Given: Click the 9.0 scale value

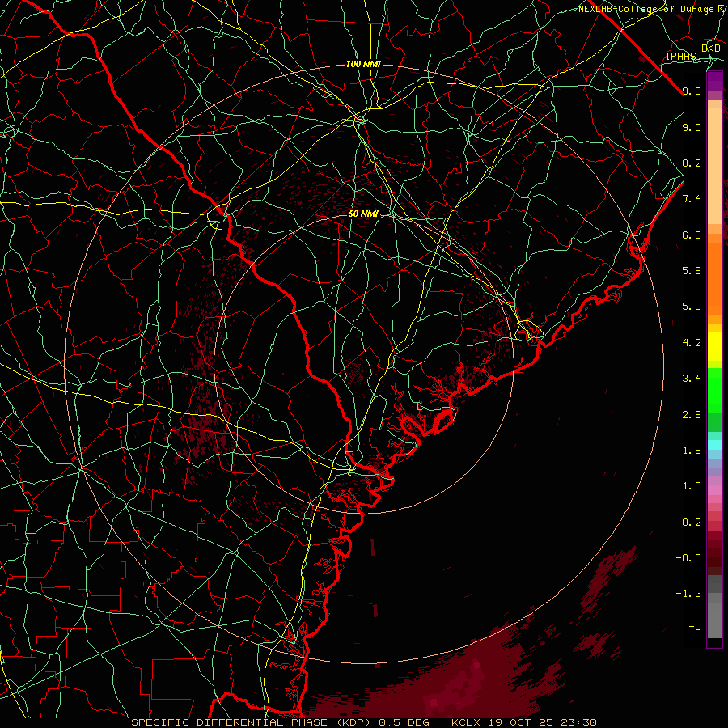Looking at the screenshot, I should coord(692,127).
